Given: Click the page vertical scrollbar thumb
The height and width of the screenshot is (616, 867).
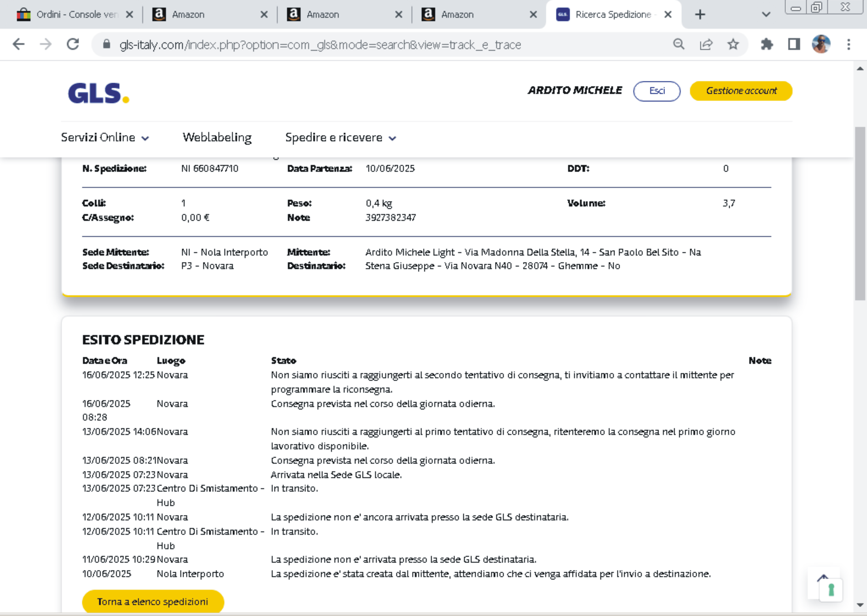Looking at the screenshot, I should coord(860,214).
